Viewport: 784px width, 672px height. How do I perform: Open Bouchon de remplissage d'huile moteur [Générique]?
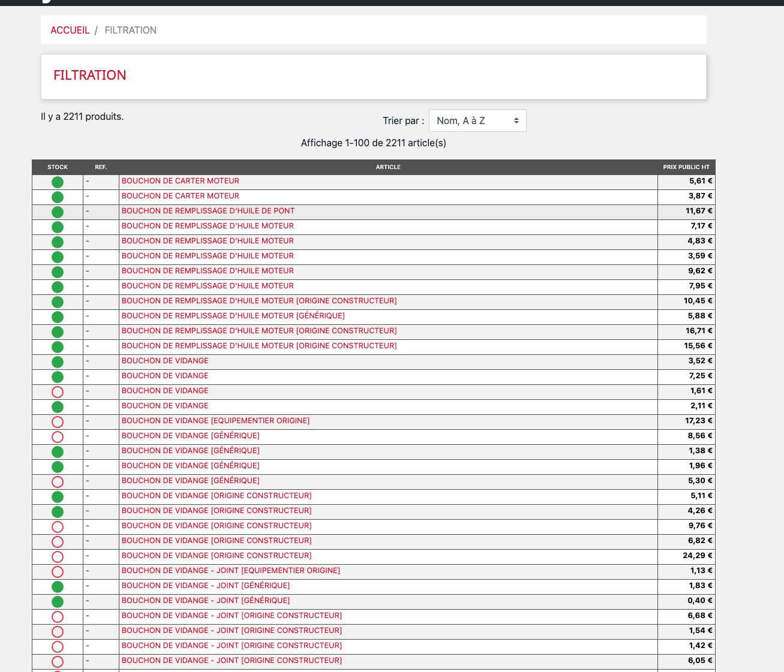233,316
